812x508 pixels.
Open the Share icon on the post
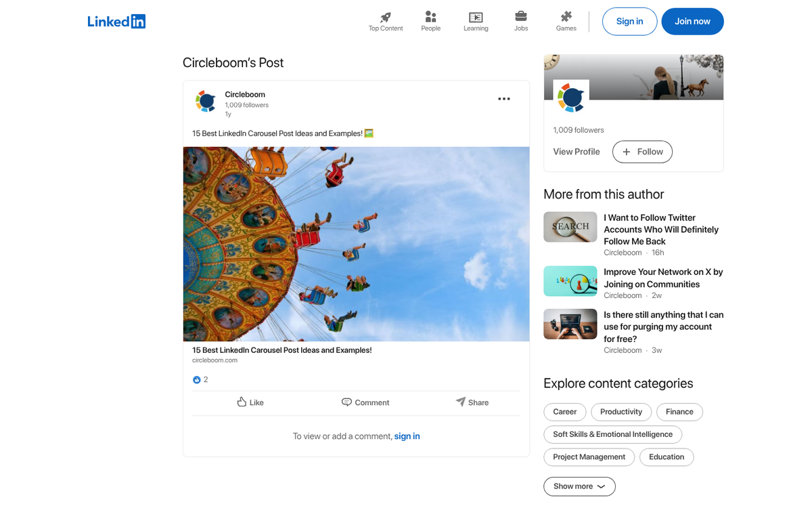coord(460,402)
